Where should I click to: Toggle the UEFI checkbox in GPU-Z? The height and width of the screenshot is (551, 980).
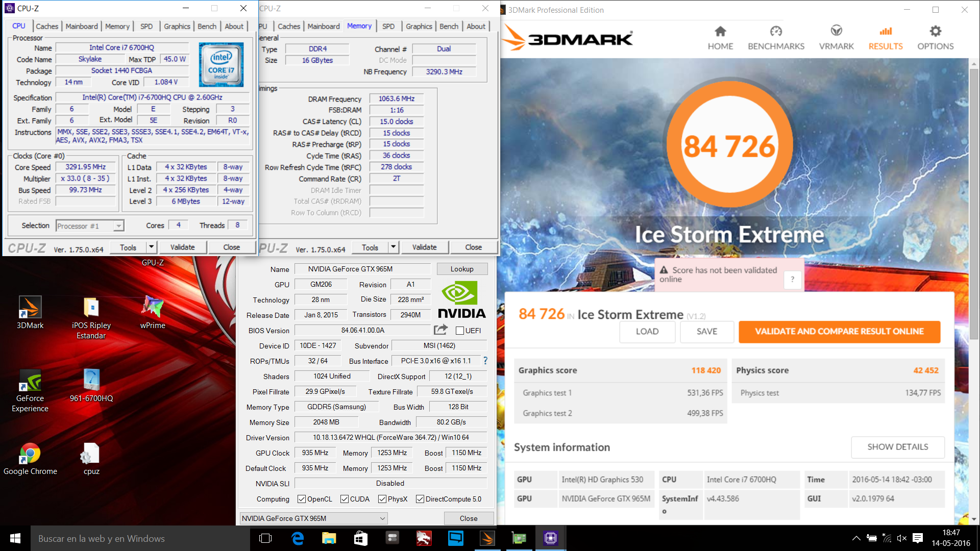click(460, 331)
